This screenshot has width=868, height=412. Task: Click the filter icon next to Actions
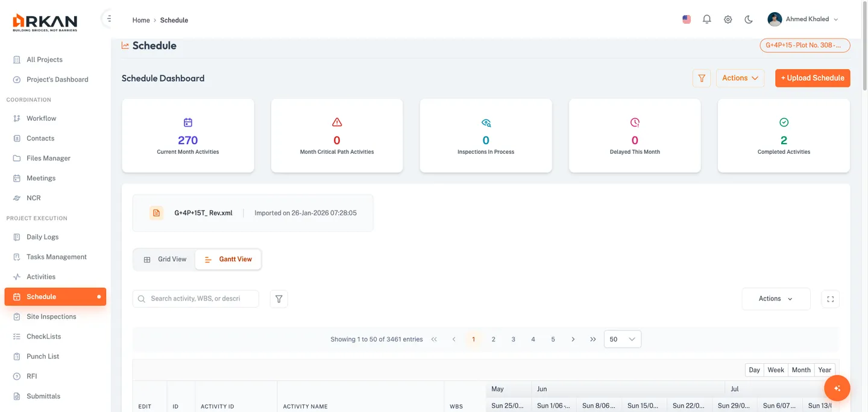(701, 78)
